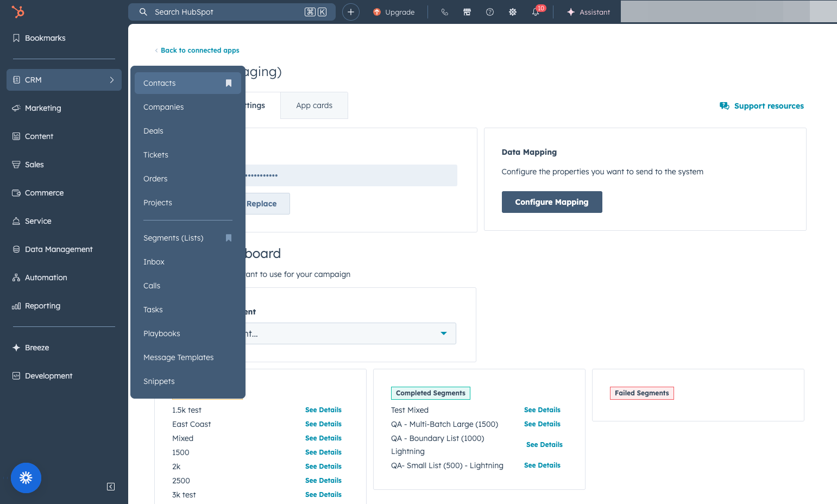Select Tickets from the CRM submenu
This screenshot has width=837, height=504.
188,155
